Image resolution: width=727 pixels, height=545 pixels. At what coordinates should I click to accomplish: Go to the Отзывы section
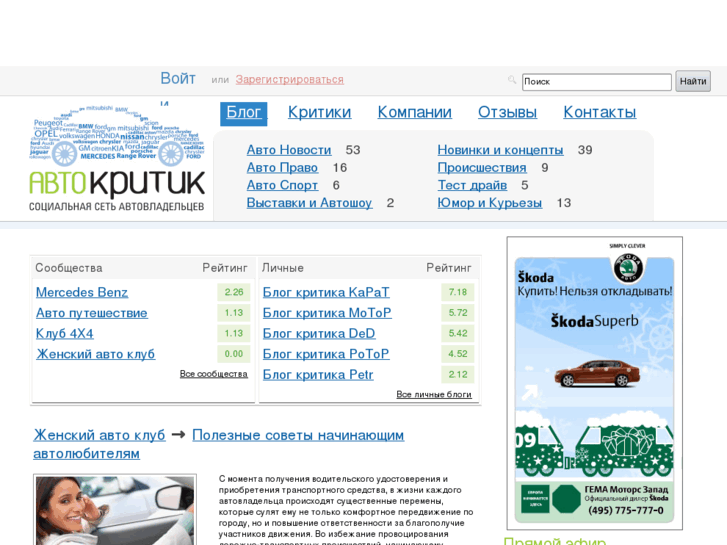tap(507, 113)
